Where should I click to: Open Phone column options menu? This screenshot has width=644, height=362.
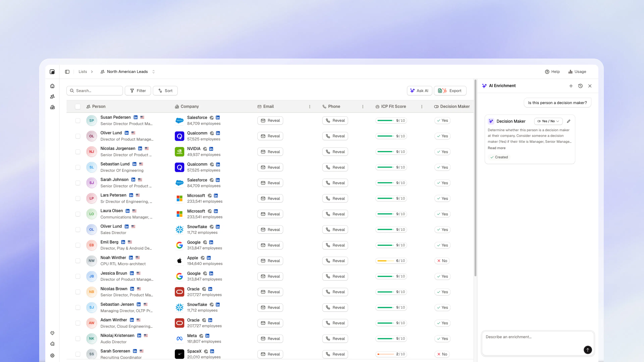pos(363,107)
